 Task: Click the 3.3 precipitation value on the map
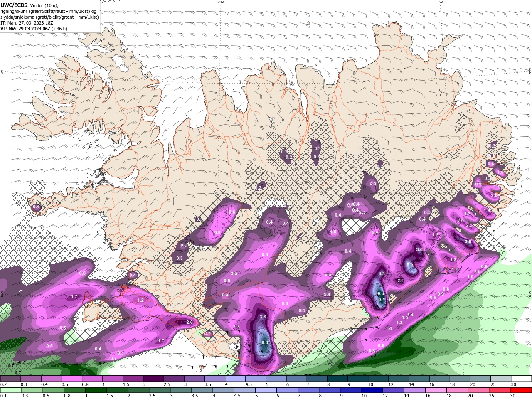(263, 317)
